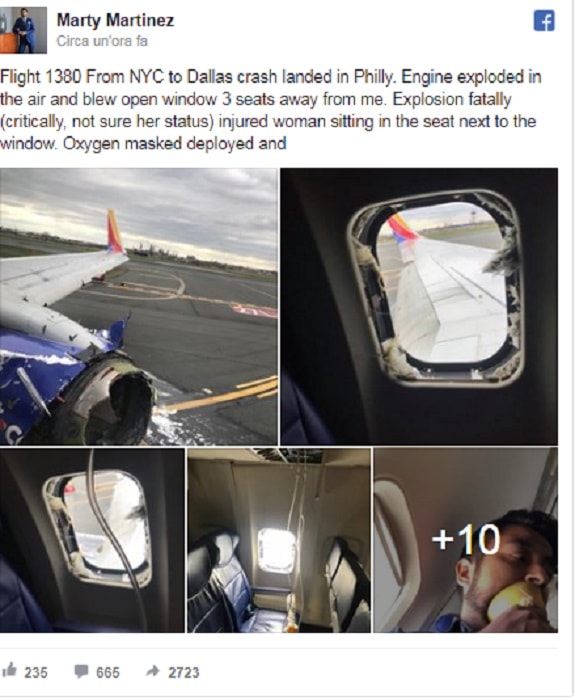575x700 pixels.
Task: Click the 2723 shares count
Action: tap(183, 672)
